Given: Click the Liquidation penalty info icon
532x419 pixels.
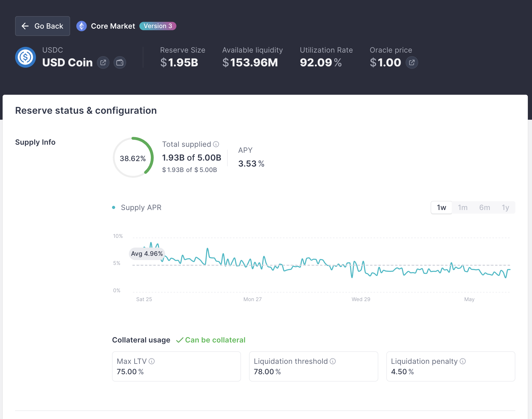Looking at the screenshot, I should [463, 361].
